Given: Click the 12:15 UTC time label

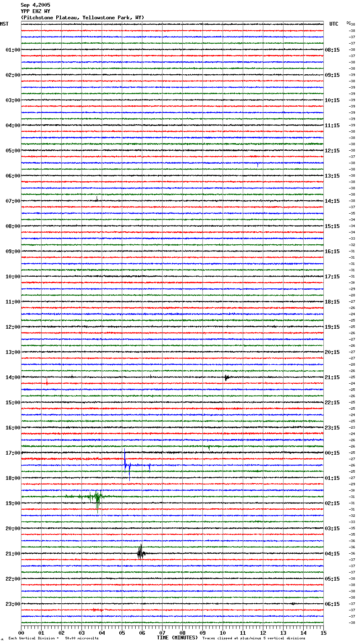Looking at the screenshot, I should pos(332,151).
